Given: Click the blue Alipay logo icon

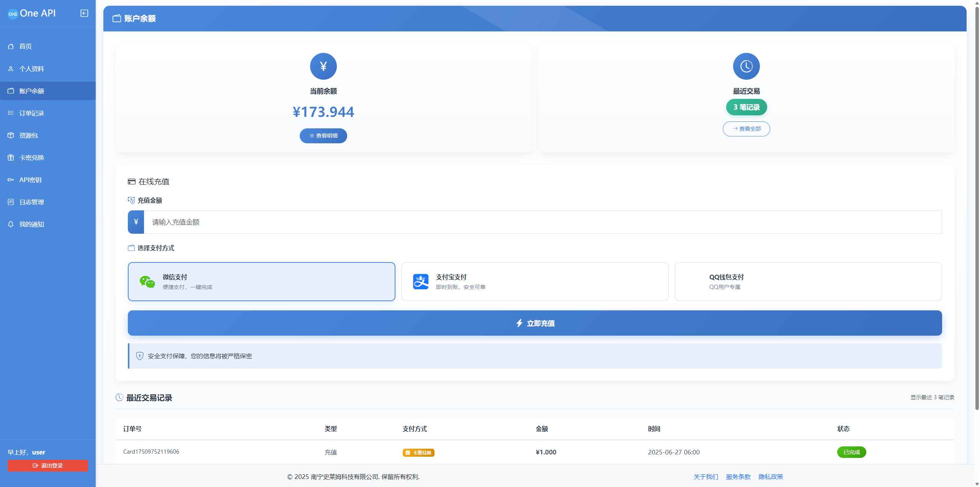Looking at the screenshot, I should point(420,281).
